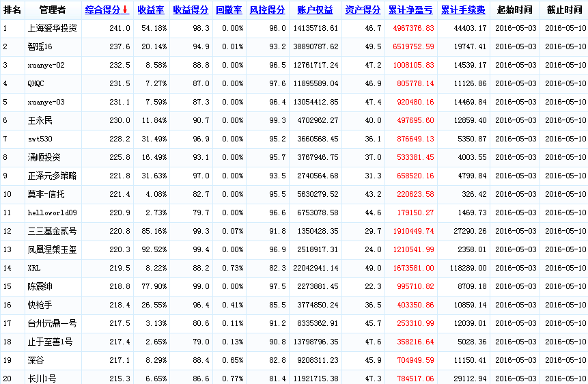
Task: Sort by 资产得分 column header
Action: point(363,10)
